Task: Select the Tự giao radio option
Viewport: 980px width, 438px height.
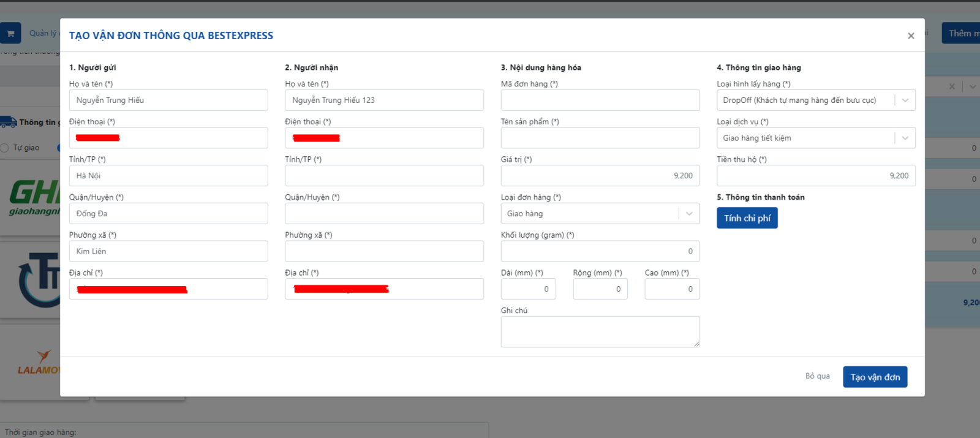Action: tap(5, 148)
